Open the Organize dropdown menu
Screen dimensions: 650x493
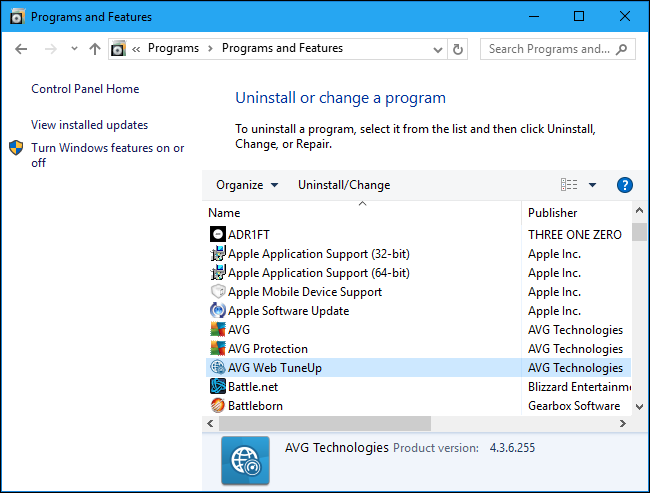[239, 185]
